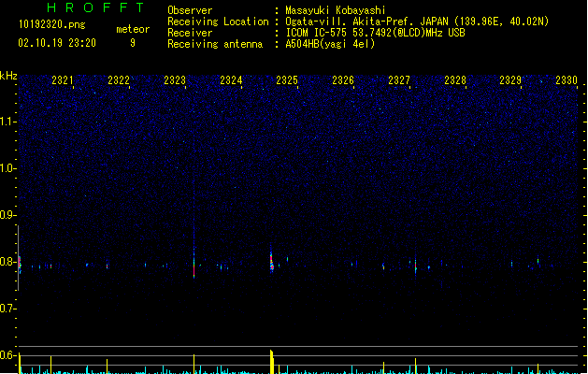Click the Receiving Location label

tap(218, 22)
